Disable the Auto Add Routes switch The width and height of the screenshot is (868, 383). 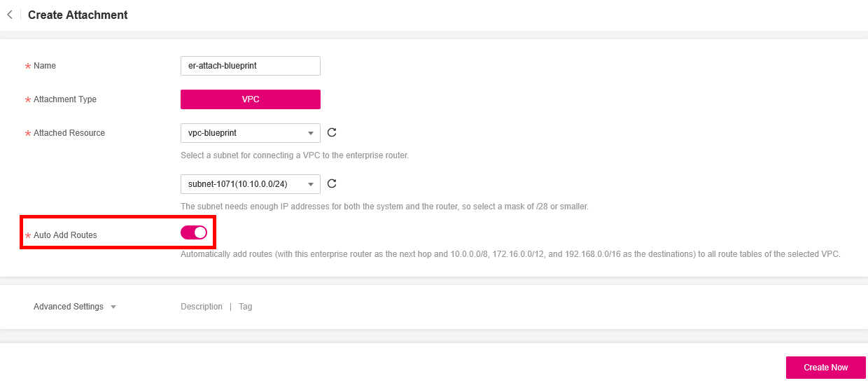click(x=194, y=232)
